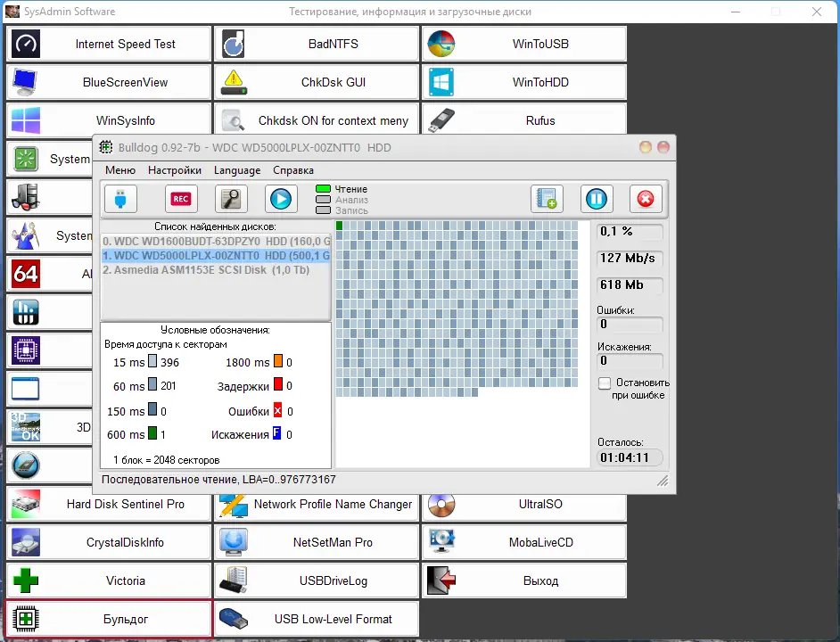Stop the scan with red X button
Image resolution: width=840 pixels, height=642 pixels.
[x=646, y=199]
